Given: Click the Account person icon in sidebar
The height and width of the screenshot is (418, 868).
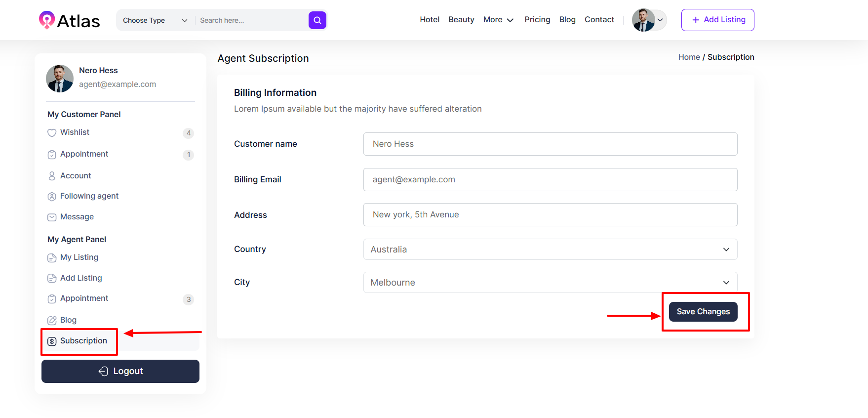Looking at the screenshot, I should pyautogui.click(x=52, y=176).
